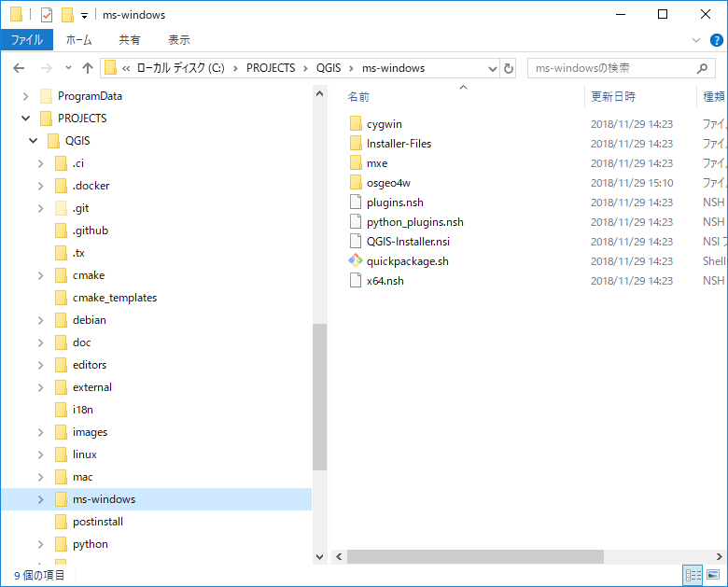Open the 表示 ribbon tab
The height and width of the screenshot is (587, 728).
coord(179,40)
